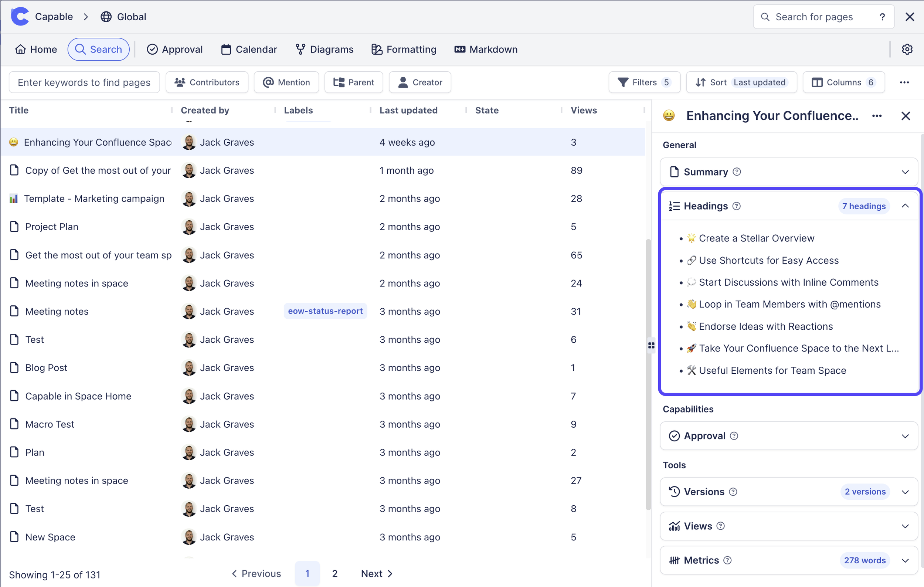Open the Columns chooser
This screenshot has width=924, height=587.
click(843, 82)
